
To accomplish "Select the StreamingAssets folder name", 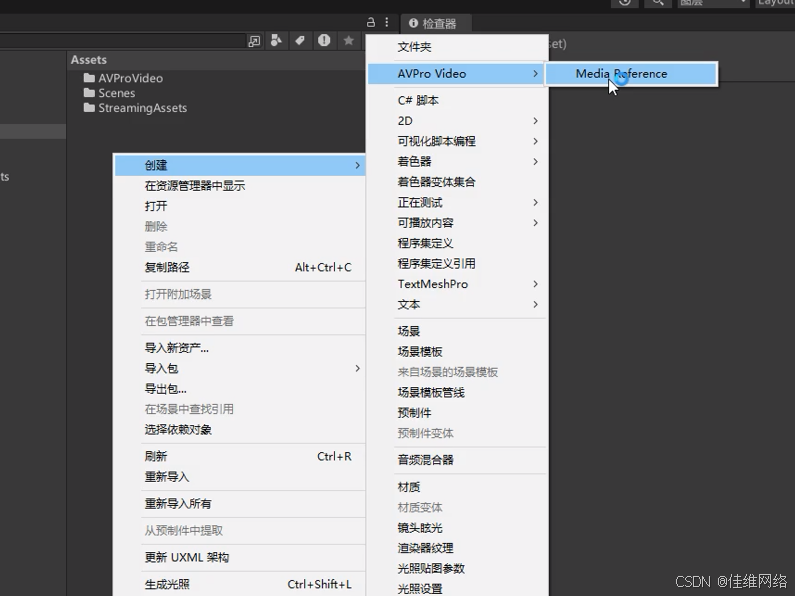I will coord(142,107).
